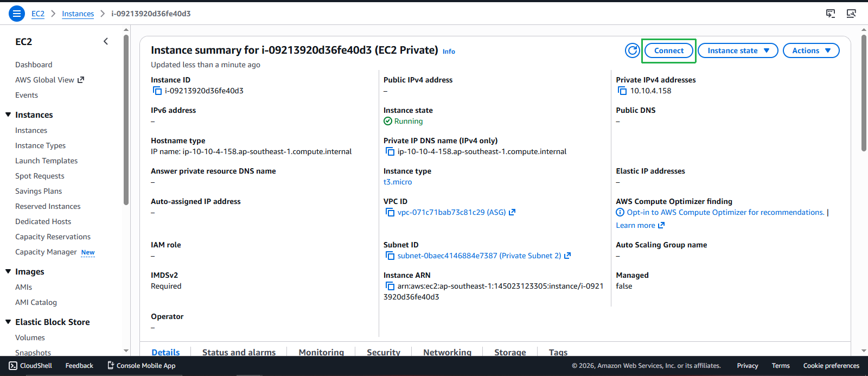Switch to the Details tab
The width and height of the screenshot is (868, 376).
(165, 352)
